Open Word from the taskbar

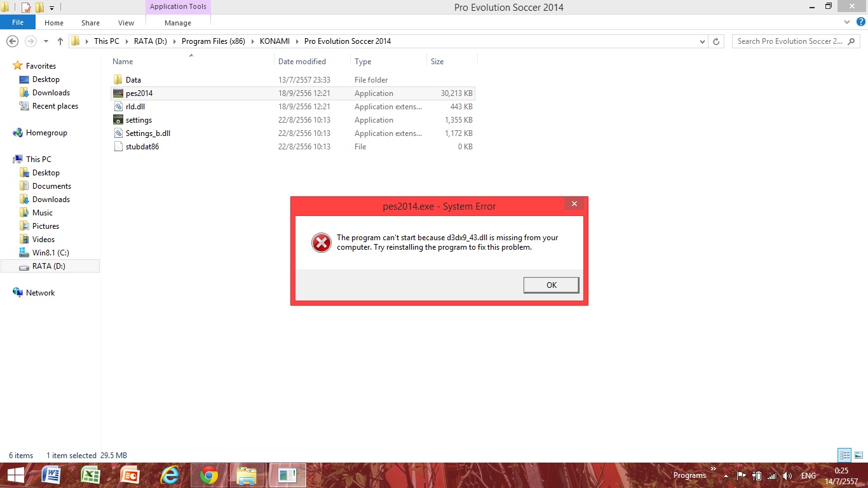51,475
